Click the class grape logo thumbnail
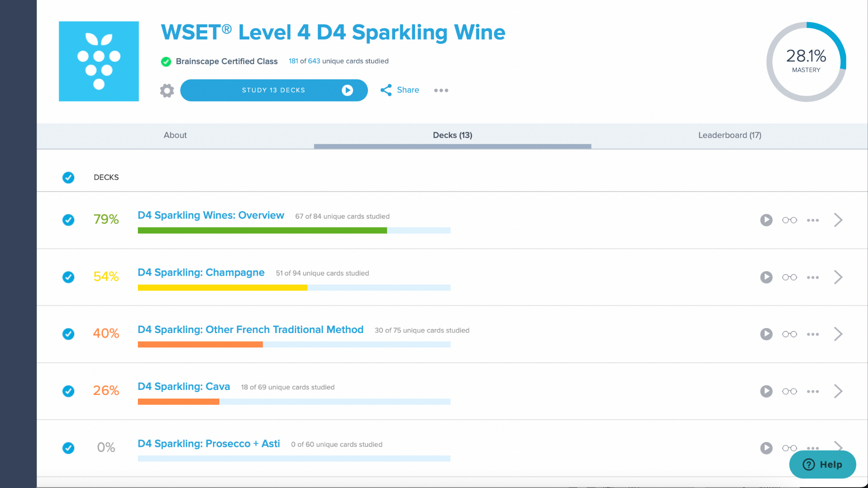Screen dimensions: 868x488 tap(99, 61)
